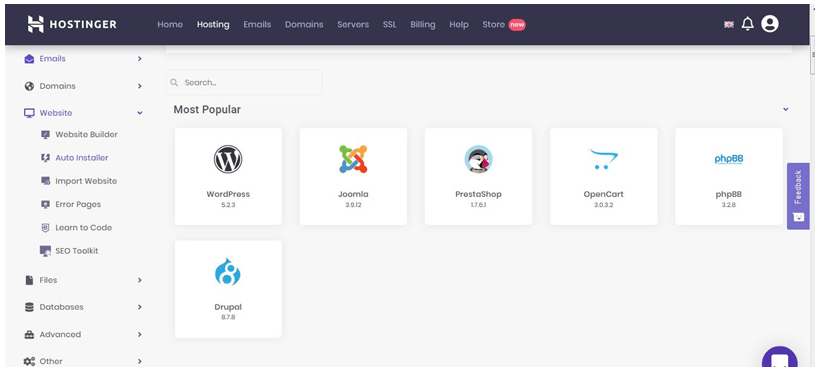This screenshot has width=815, height=369.
Task: Open Emails in top navigation
Action: pyautogui.click(x=257, y=24)
